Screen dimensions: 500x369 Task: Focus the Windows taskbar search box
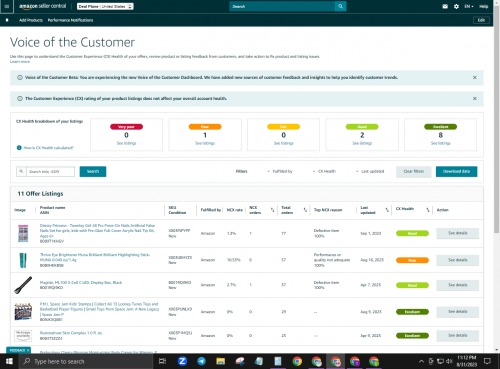point(85,361)
